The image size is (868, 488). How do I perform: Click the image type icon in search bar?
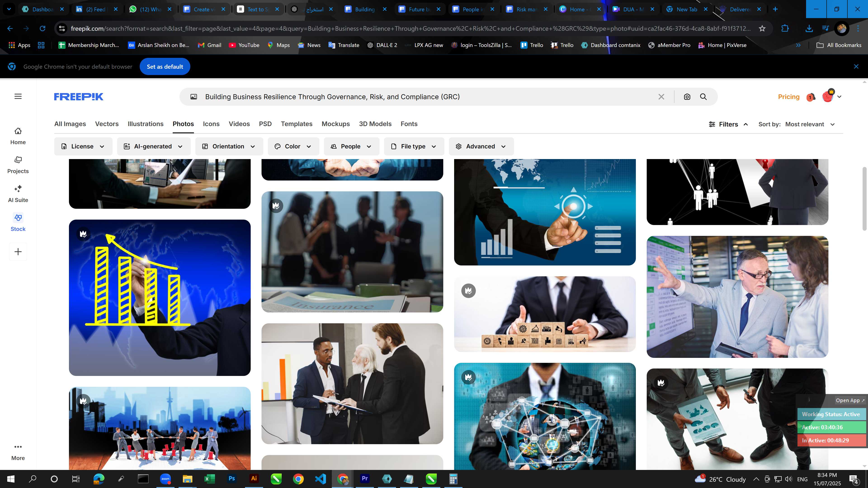[194, 97]
